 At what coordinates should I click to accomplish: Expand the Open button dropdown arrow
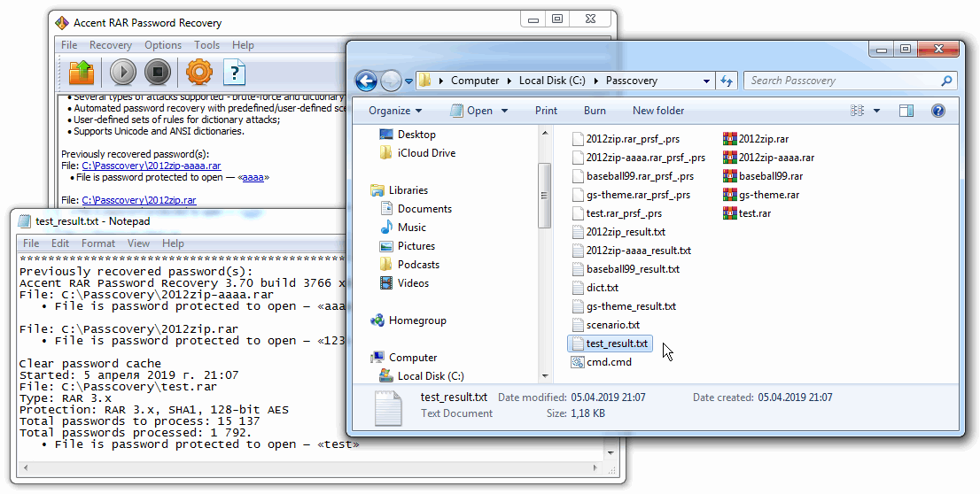(x=504, y=112)
